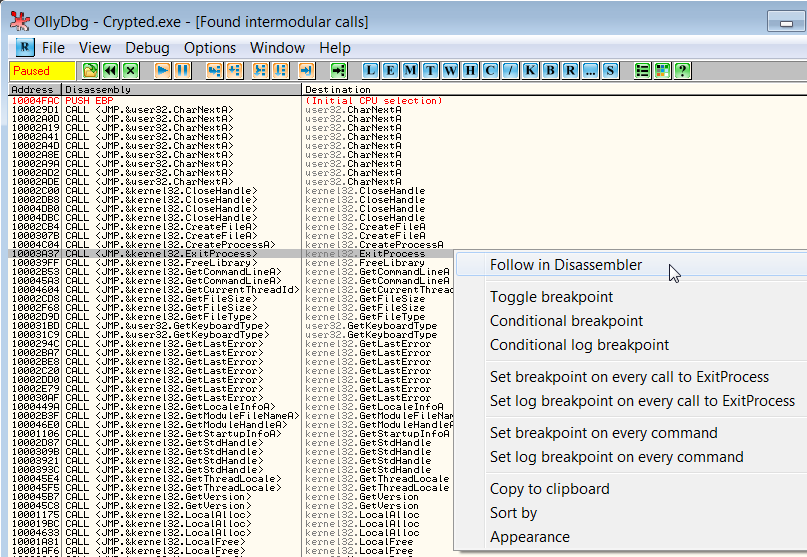Pause execution with the pause icon
Image resolution: width=807 pixels, height=557 pixels.
tap(183, 71)
